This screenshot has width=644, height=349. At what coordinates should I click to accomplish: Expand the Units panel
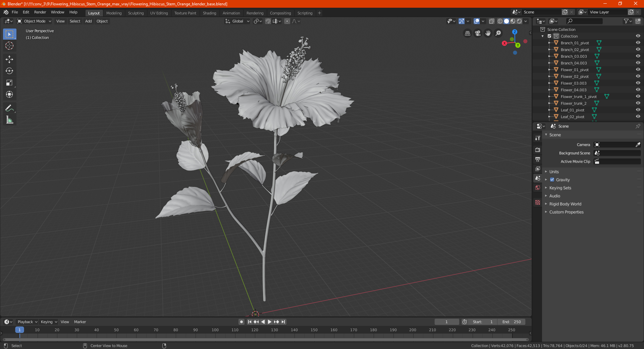[x=554, y=172]
